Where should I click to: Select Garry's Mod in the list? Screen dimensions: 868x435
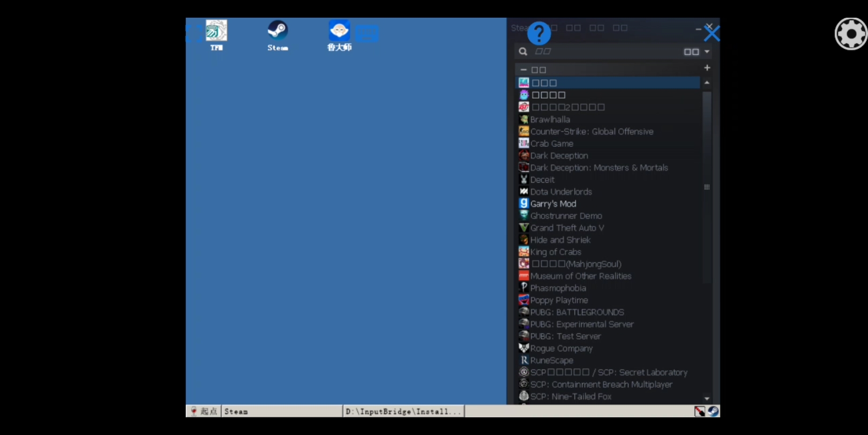tap(608, 204)
